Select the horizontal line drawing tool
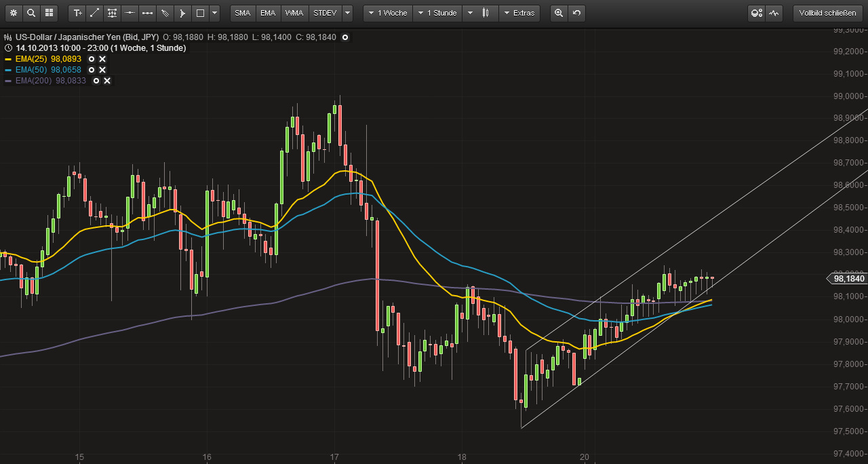868x464 pixels. pos(130,13)
